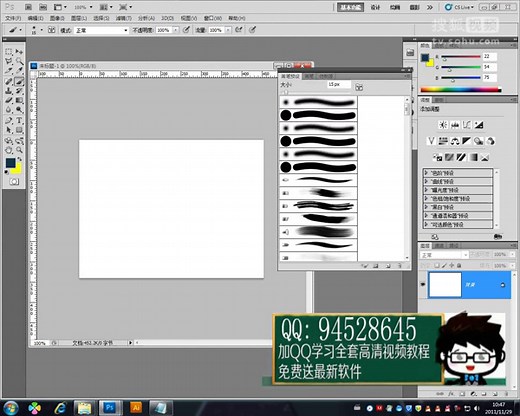Select the Gradient tool
The width and height of the screenshot is (520, 416).
(19, 100)
